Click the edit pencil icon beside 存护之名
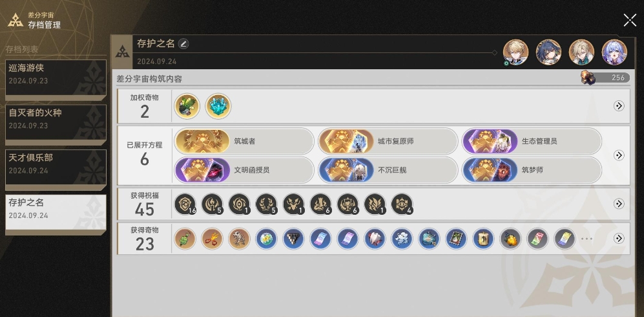 [x=183, y=43]
